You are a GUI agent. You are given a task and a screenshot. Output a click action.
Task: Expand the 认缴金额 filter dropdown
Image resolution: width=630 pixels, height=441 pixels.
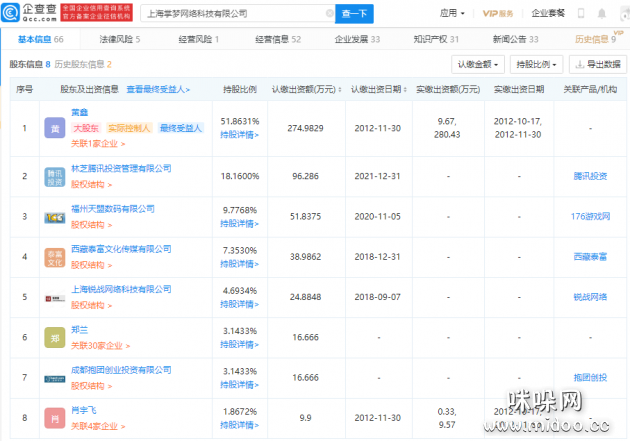tap(478, 64)
